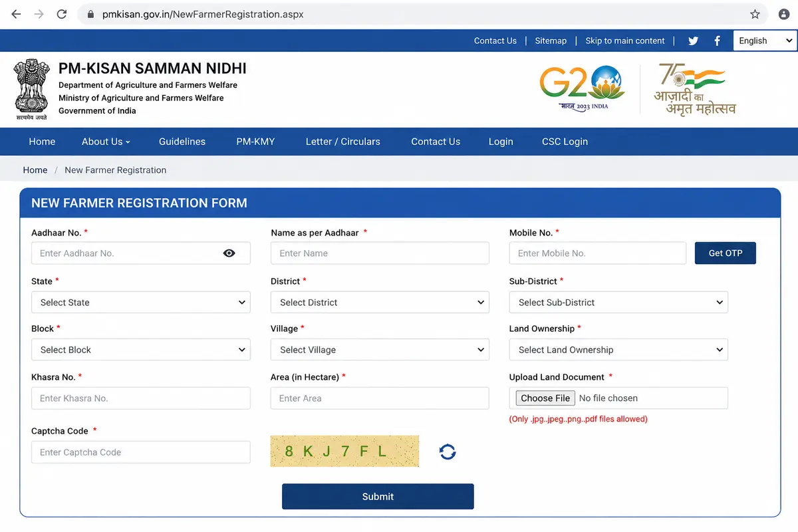Click Skip to main content link
This screenshot has height=532, width=798.
pos(625,41)
